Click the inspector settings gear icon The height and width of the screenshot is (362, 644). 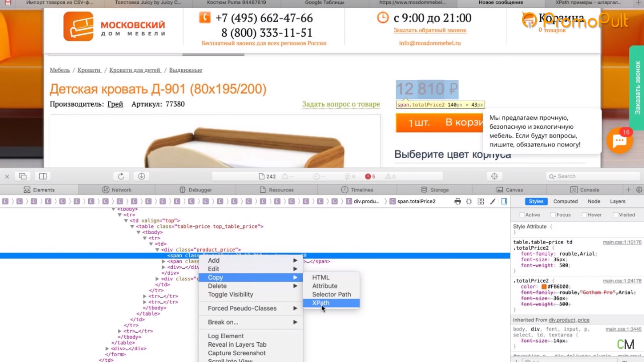pyautogui.click(x=639, y=190)
